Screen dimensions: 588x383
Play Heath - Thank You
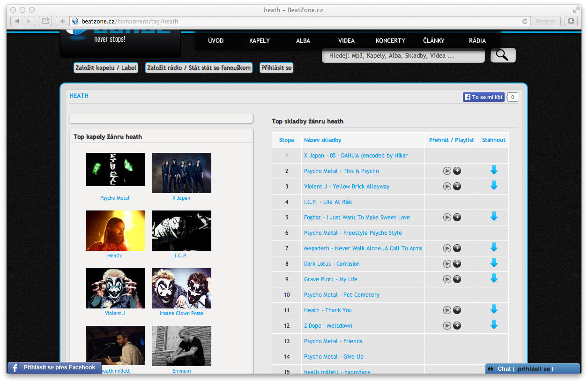click(x=447, y=310)
